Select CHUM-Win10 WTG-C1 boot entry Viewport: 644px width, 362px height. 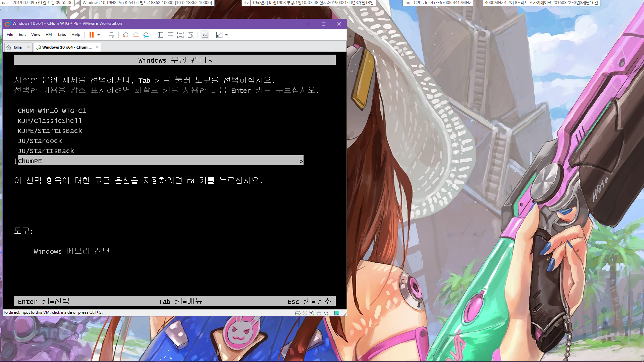click(x=52, y=111)
